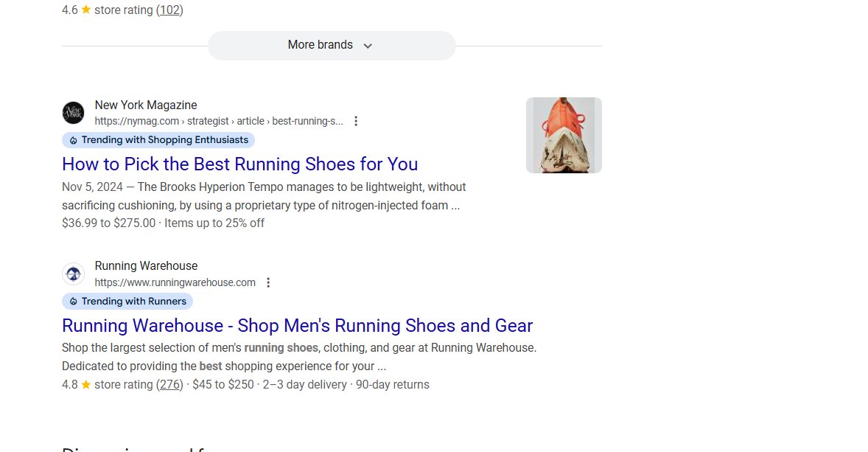Click the $36.99 to $275.00 price range
868x452 pixels.
coord(108,223)
